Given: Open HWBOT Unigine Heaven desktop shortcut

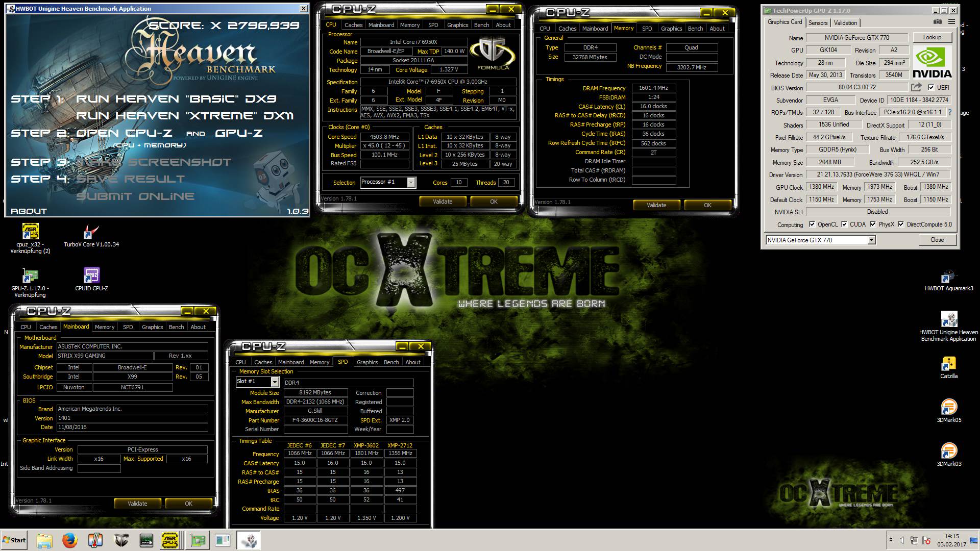Looking at the screenshot, I should click(x=949, y=327).
